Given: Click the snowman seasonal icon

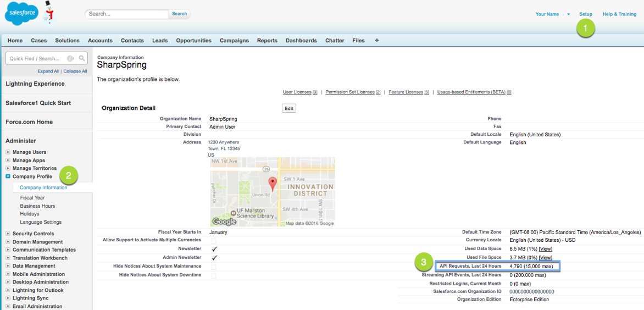Looking at the screenshot, I should (49, 13).
